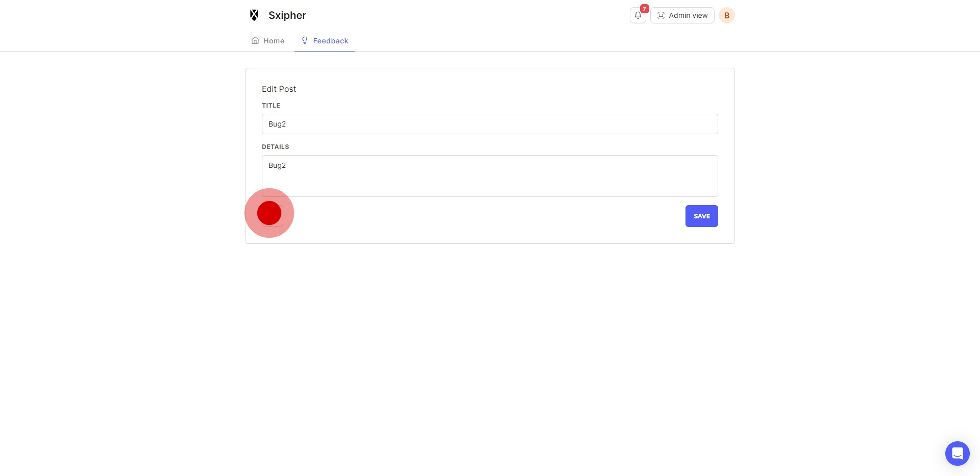The height and width of the screenshot is (476, 980).
Task: Click the TITLE input containing Bug2
Action: click(489, 123)
